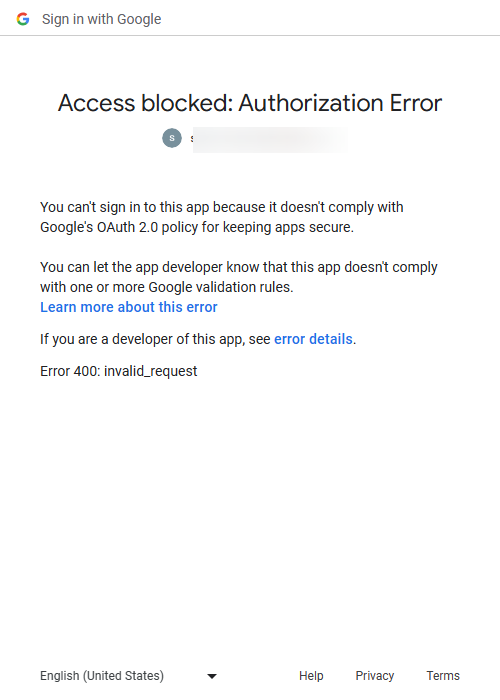
Task: Click the "Google validation rules" phrase
Action: tap(219, 287)
